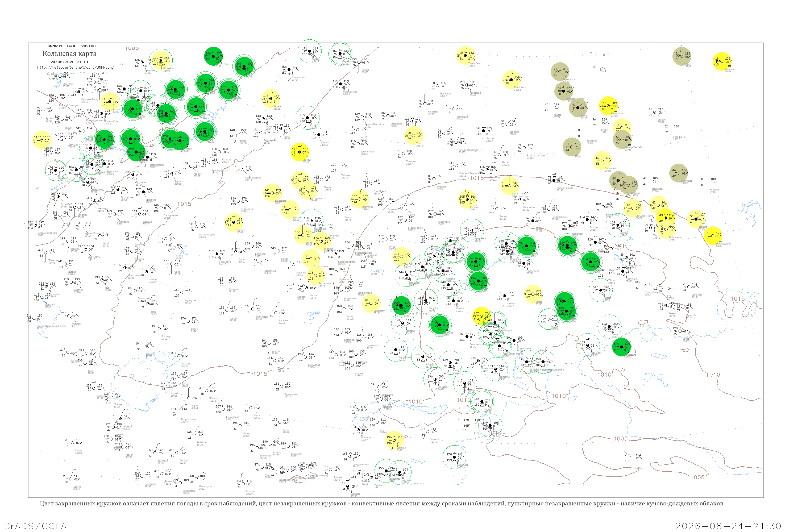Click the station label "Алатырь 27679"
This screenshot has height=532, width=798.
[x=73, y=146]
